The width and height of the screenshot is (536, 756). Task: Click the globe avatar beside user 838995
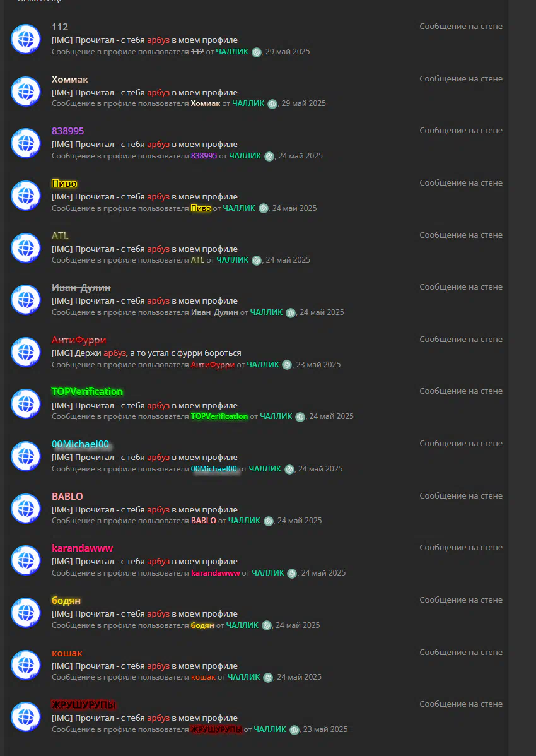pos(25,143)
